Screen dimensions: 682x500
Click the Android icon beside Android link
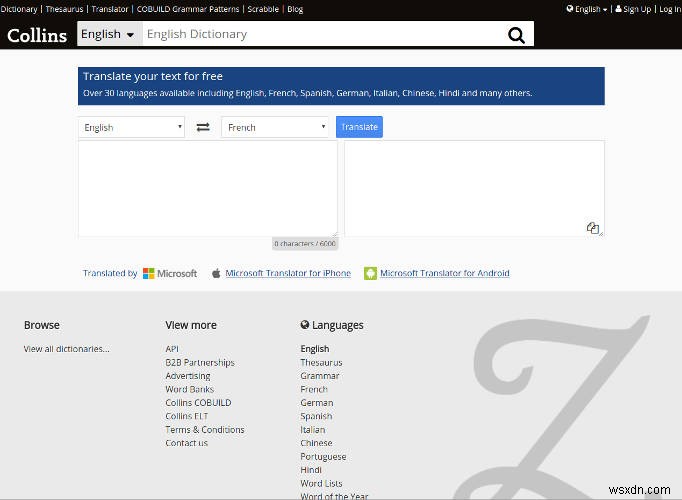(370, 273)
